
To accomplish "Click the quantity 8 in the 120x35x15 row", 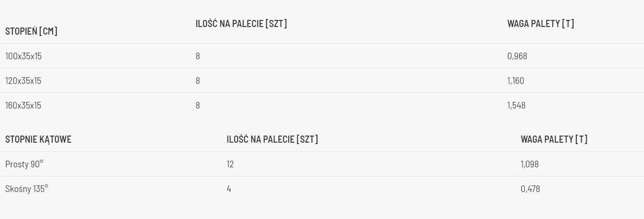I will (x=198, y=81).
